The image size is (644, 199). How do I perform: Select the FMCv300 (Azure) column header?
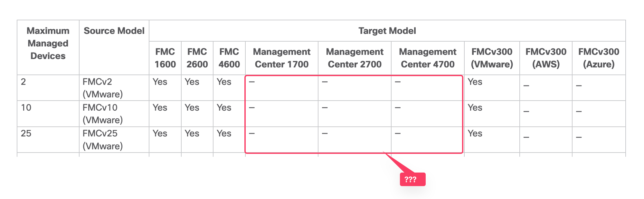(x=599, y=58)
